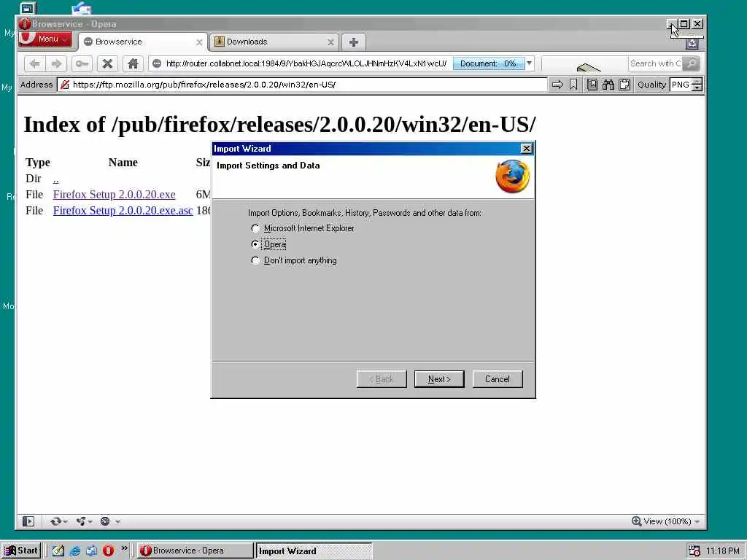Click the Search with field
The image size is (747, 560).
click(655, 63)
